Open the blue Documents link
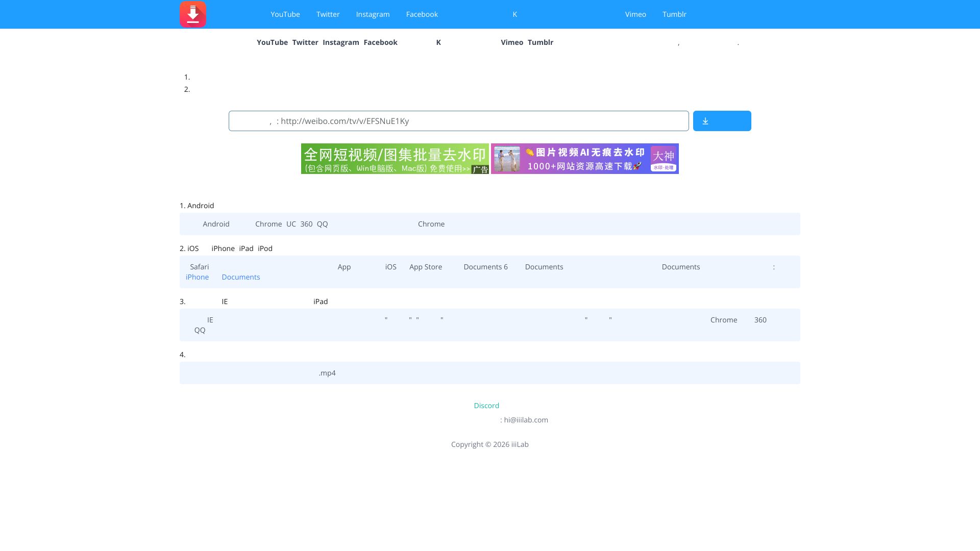The width and height of the screenshot is (980, 551). (241, 277)
